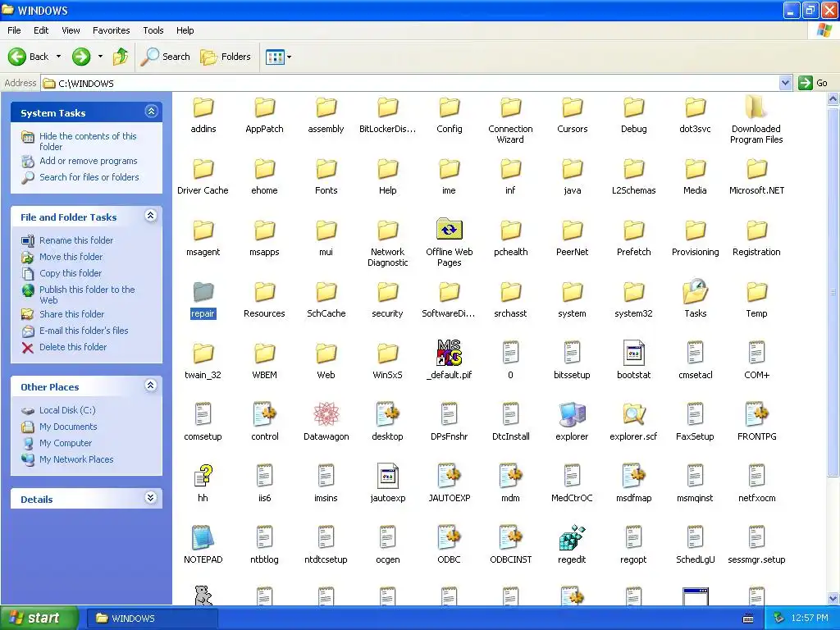The height and width of the screenshot is (630, 840).
Task: Click Share this folder link
Action: (x=72, y=314)
